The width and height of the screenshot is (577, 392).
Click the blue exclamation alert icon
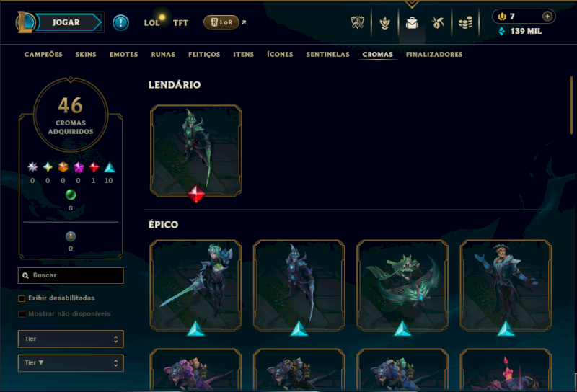120,22
